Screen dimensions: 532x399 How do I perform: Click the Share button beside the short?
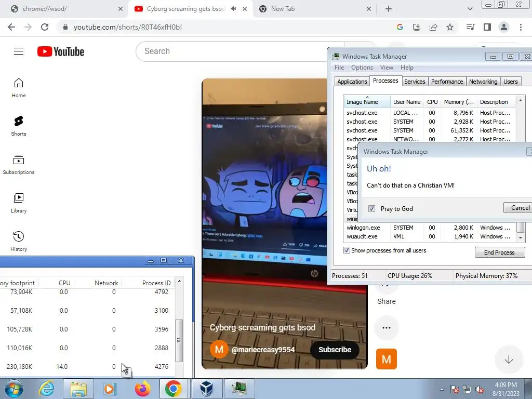387,294
